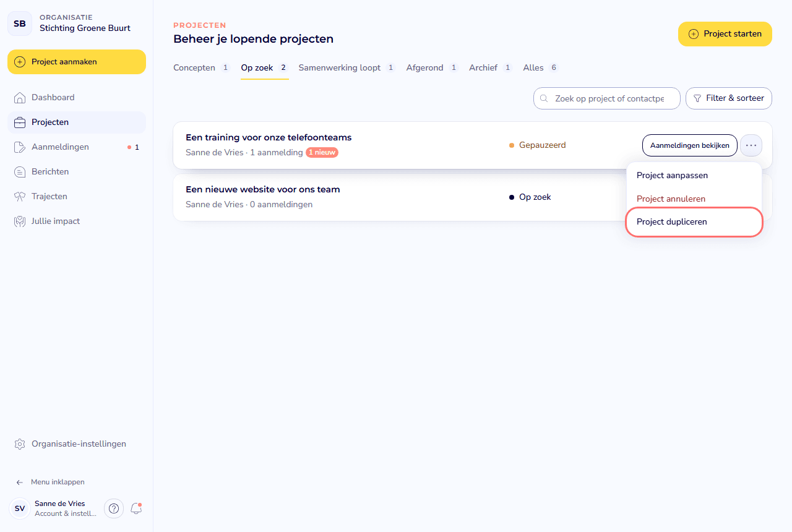Open the notifications bell
The height and width of the screenshot is (532, 792).
coord(136,508)
